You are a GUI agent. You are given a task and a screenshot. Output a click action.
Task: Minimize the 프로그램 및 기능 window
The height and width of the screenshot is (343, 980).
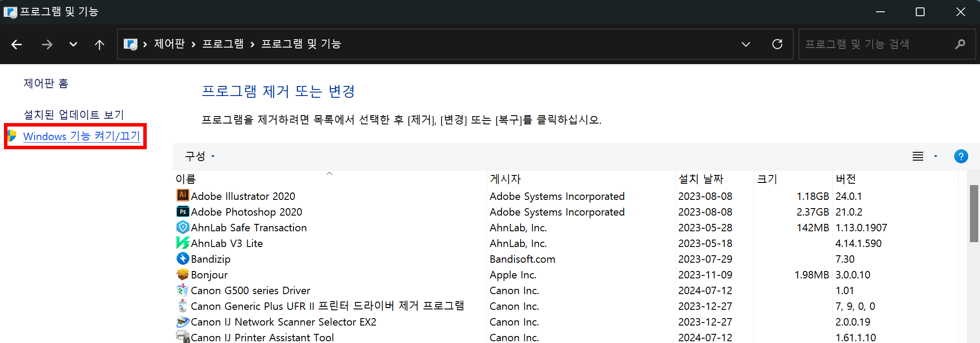coord(880,12)
